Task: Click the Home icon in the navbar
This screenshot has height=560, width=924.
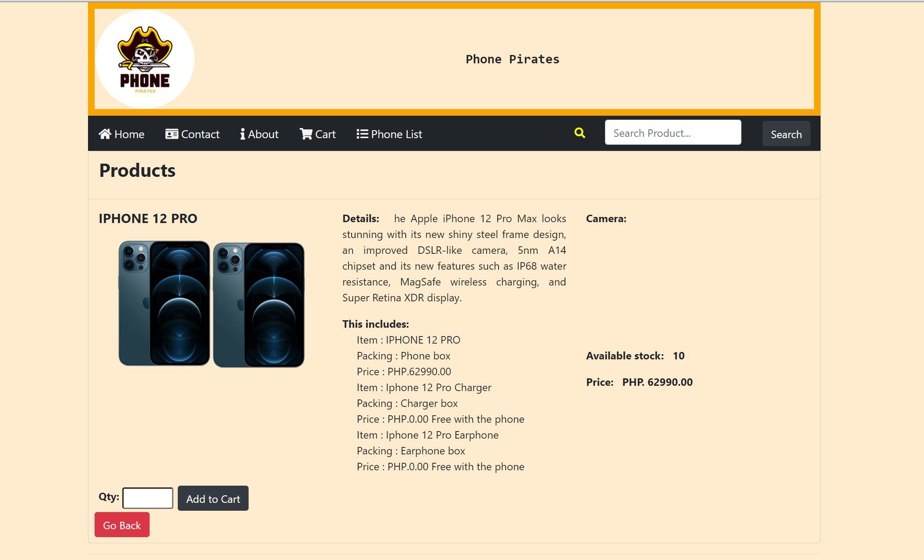Action: tap(105, 134)
